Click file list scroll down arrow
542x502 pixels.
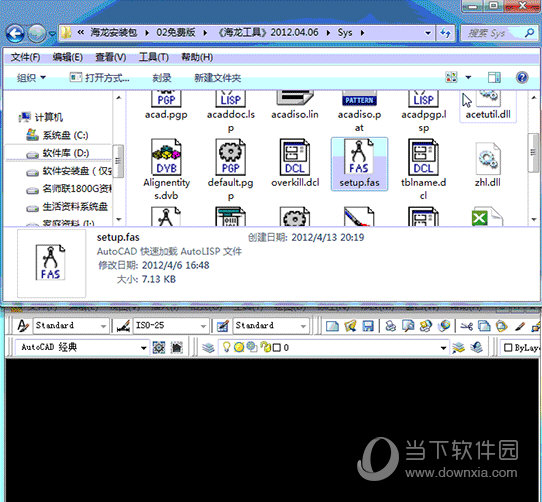click(x=534, y=220)
